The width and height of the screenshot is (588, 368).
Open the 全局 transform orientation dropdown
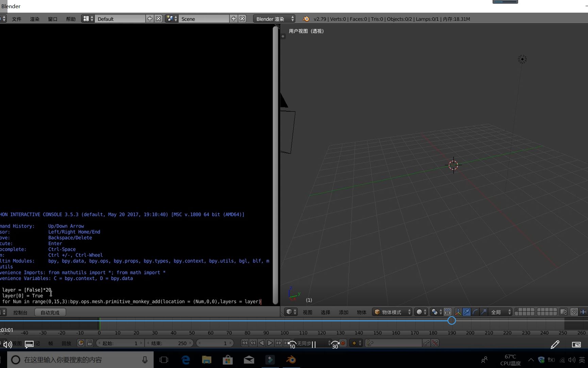click(x=499, y=312)
